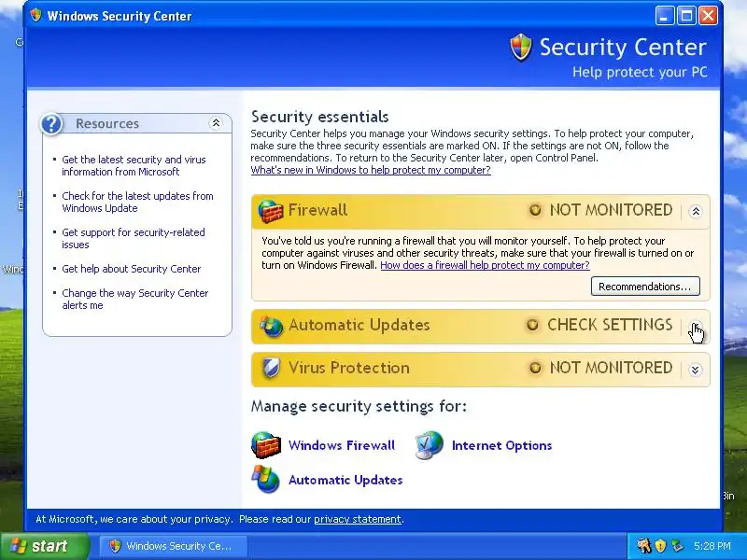The width and height of the screenshot is (747, 560).
Task: Click the Firewall NOT MONITORED status text
Action: pos(612,210)
